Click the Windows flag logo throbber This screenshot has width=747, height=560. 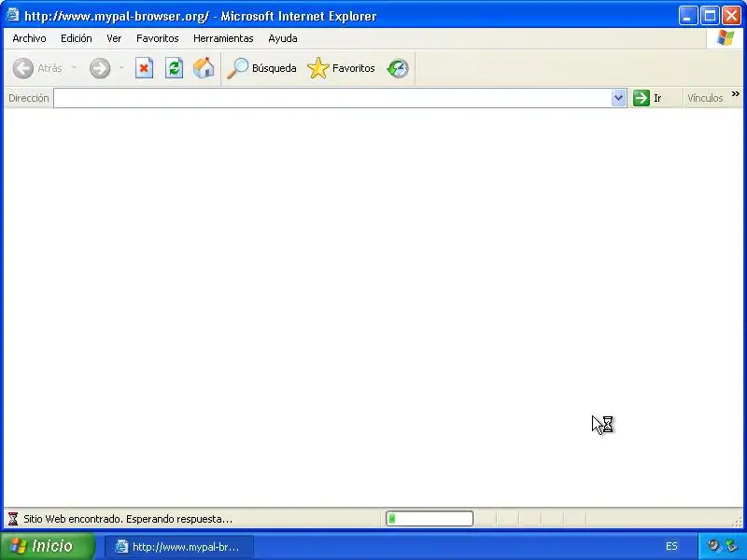pos(726,38)
